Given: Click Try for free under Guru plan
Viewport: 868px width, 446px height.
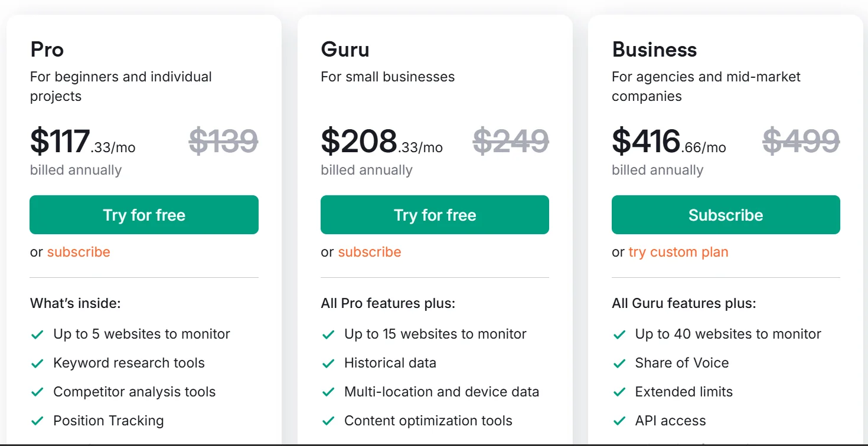Looking at the screenshot, I should pos(435,215).
